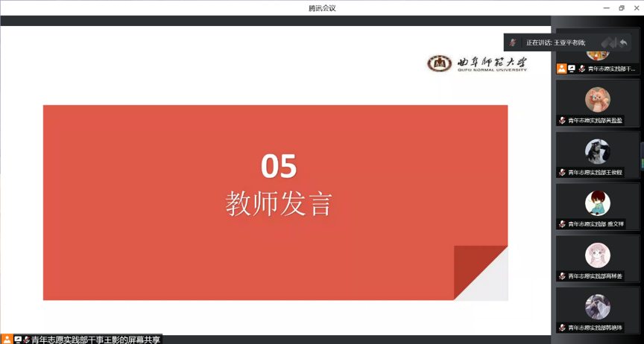Select 黄盈盈's avatar thumbnail

pyautogui.click(x=597, y=99)
